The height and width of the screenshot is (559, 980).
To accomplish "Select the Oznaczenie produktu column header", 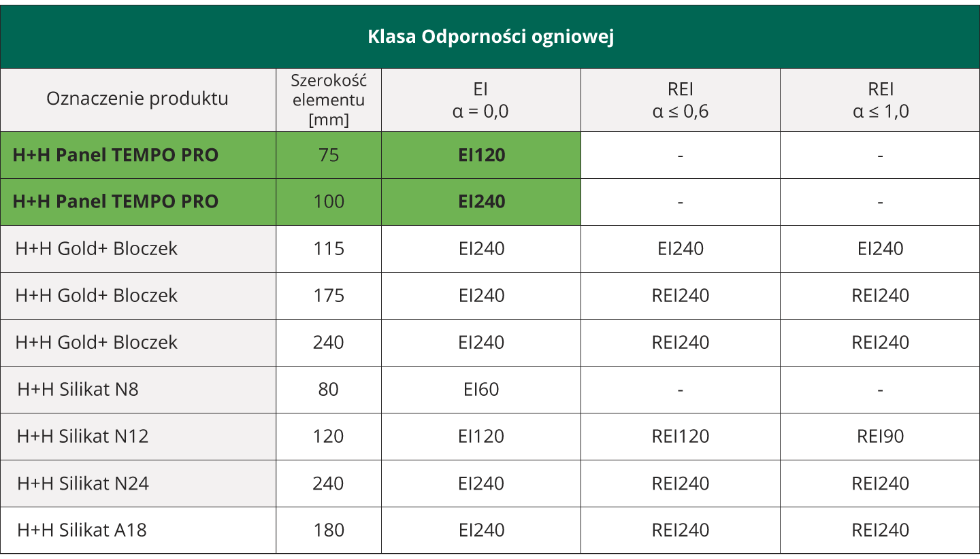I will click(x=137, y=99).
